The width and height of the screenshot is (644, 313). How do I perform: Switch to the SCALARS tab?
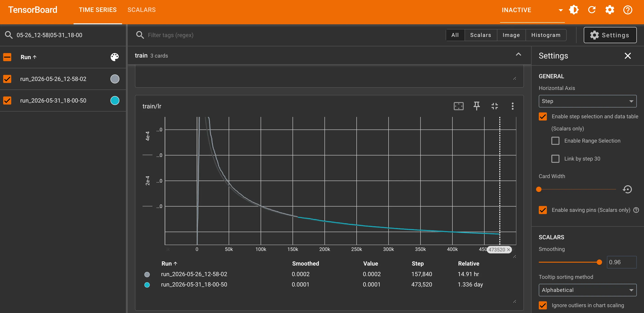point(141,10)
